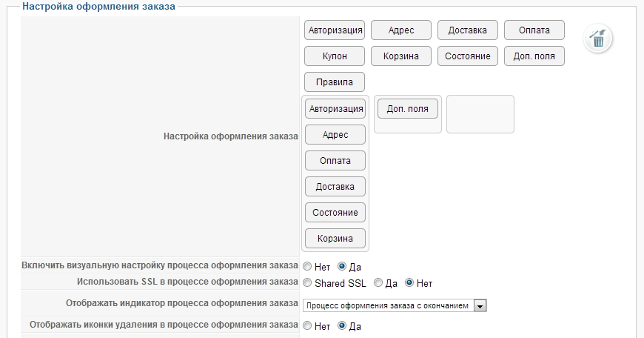Click 'Авторизация' in first step column
The width and height of the screenshot is (644, 338).
[335, 108]
